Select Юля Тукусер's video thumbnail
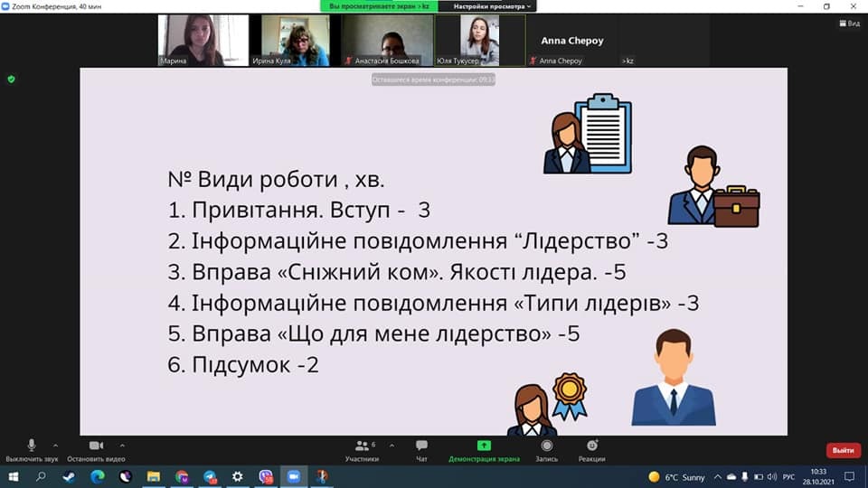 point(480,41)
